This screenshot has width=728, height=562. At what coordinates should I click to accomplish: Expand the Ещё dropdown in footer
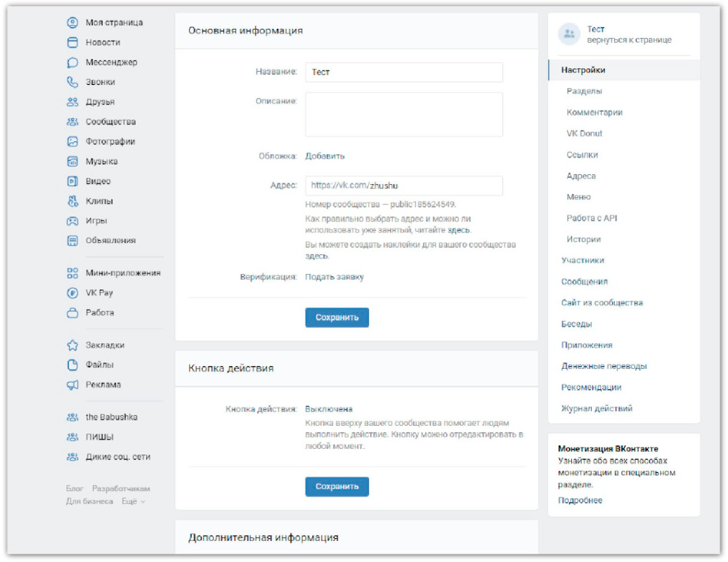point(133,502)
